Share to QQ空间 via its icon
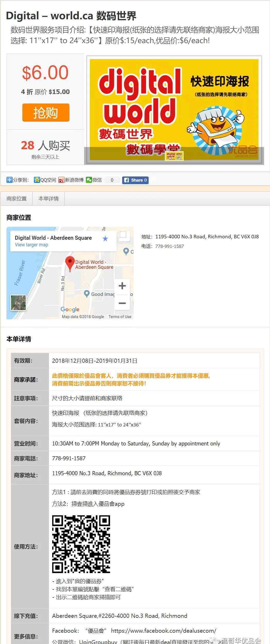270x644 pixels. [37, 180]
